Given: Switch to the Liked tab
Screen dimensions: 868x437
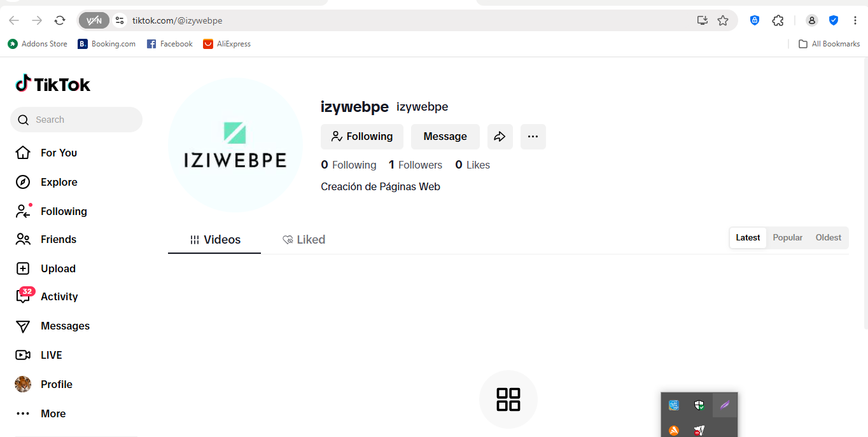Looking at the screenshot, I should tap(304, 240).
